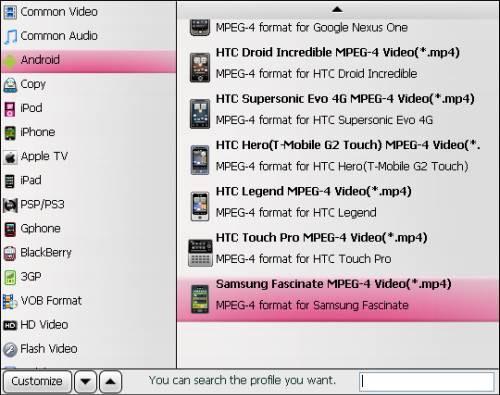Select HTC Droid Incredible MPEG-4 Video profile
Image resolution: width=500 pixels, height=395 pixels.
pos(338,63)
